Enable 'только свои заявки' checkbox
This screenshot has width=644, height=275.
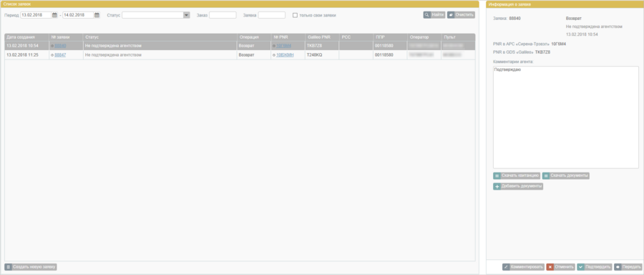295,15
